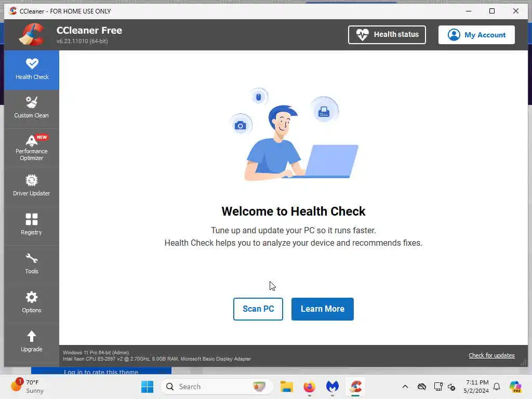Viewport: 532px width, 399px height.
Task: Open the Windows Start menu
Action: point(147,387)
